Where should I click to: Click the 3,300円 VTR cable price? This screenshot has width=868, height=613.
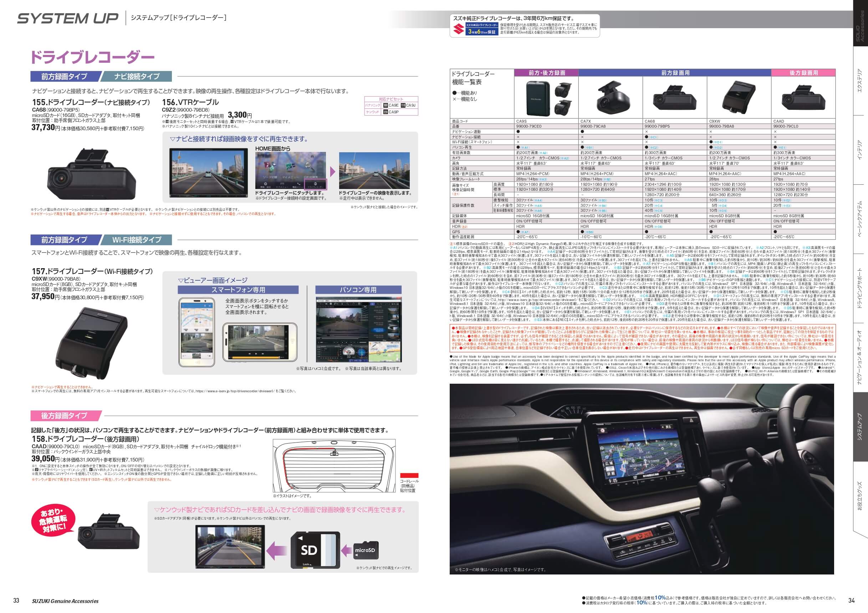coord(240,115)
